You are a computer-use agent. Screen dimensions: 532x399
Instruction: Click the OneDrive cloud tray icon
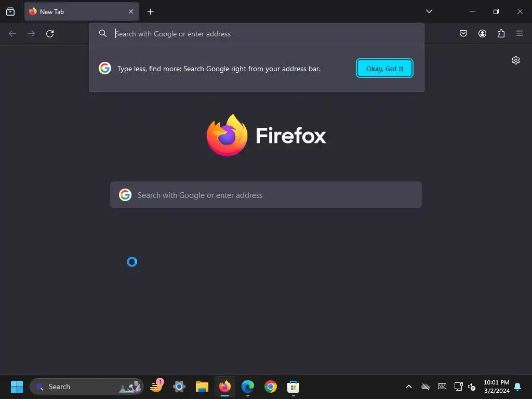425,387
